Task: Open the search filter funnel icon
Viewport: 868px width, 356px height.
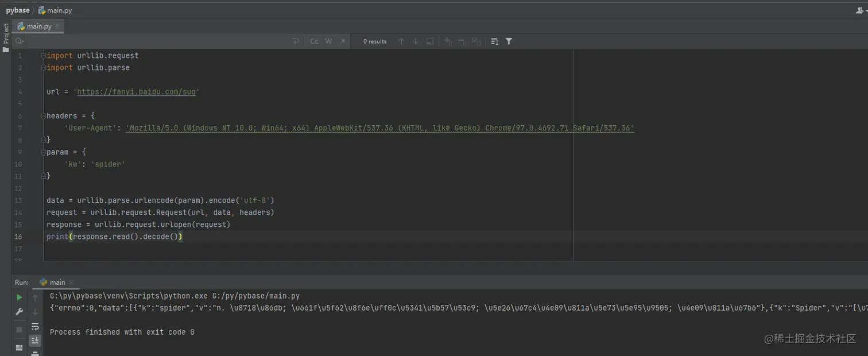Action: tap(509, 41)
